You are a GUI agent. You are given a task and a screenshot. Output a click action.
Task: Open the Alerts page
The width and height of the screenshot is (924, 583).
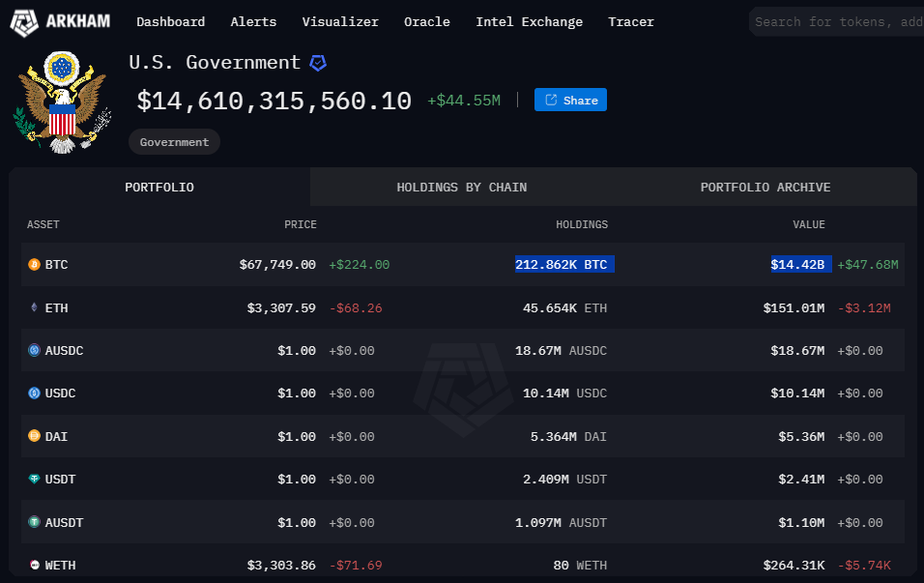click(253, 22)
